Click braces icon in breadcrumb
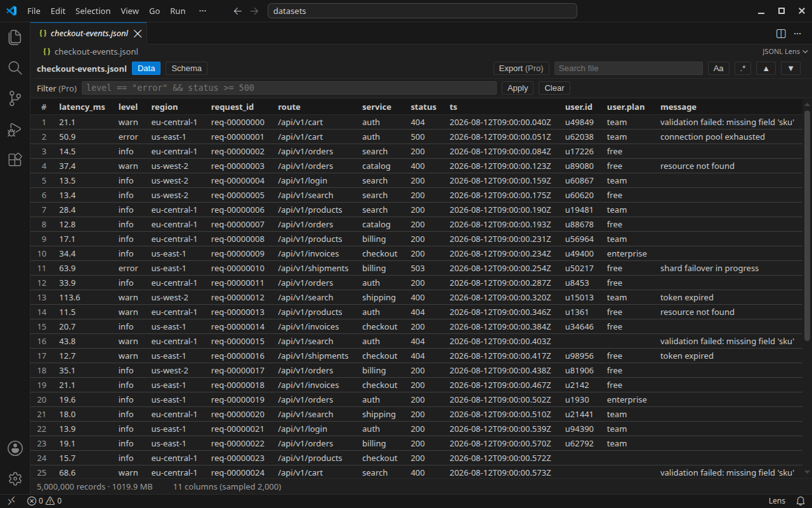Screen dimensions: 812x508 47,52
